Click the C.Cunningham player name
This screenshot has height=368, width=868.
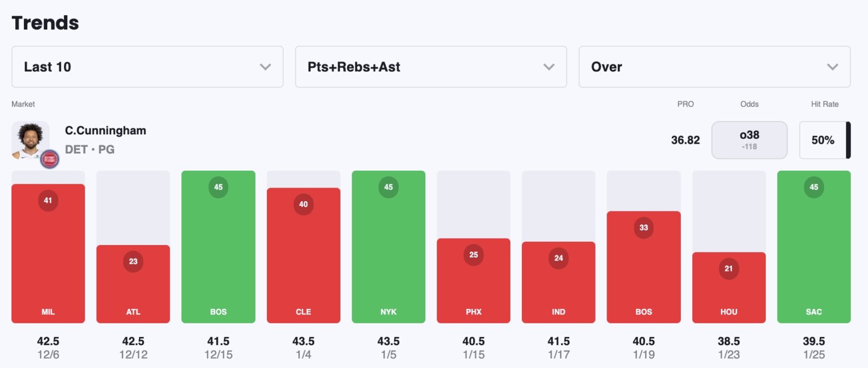[x=105, y=131]
